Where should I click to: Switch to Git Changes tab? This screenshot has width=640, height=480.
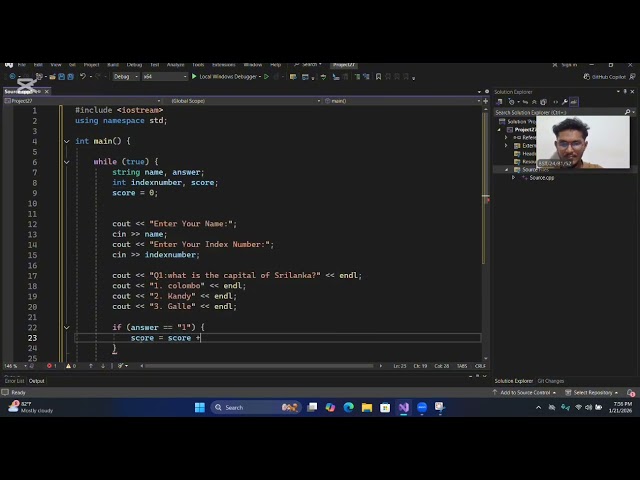tap(551, 381)
